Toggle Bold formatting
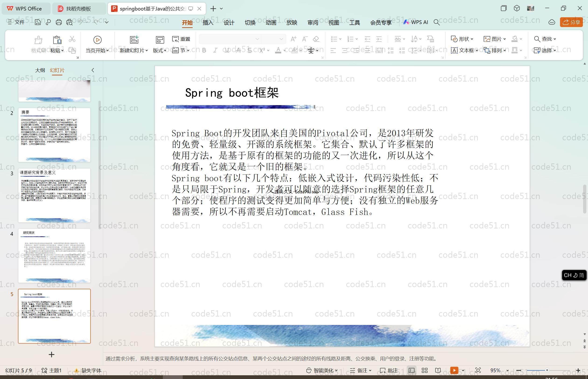 204,50
